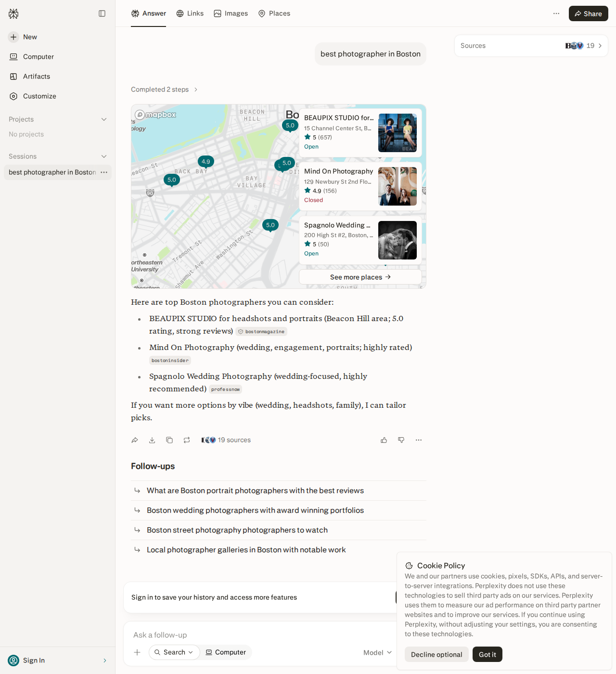
Task: Click the Got it cookie button
Action: point(488,654)
